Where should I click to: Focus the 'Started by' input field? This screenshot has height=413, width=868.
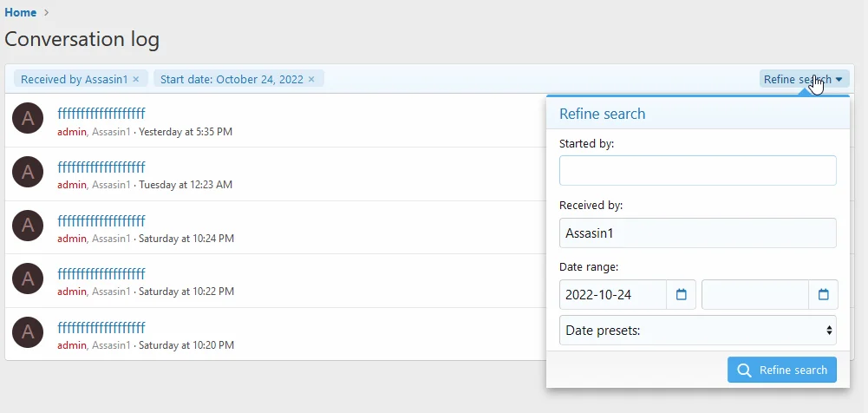pos(697,170)
